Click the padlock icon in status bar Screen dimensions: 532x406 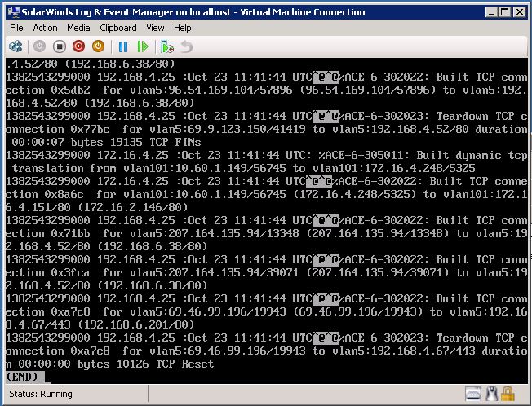[x=508, y=394]
